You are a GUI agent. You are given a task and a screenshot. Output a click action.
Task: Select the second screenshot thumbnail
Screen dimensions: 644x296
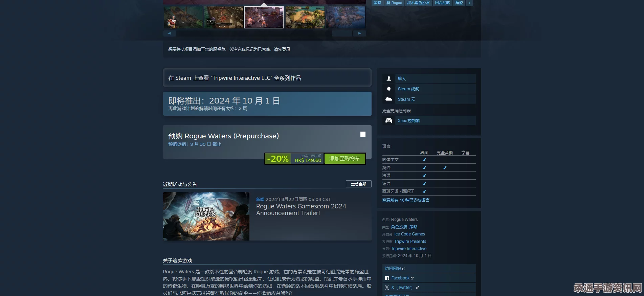(223, 17)
